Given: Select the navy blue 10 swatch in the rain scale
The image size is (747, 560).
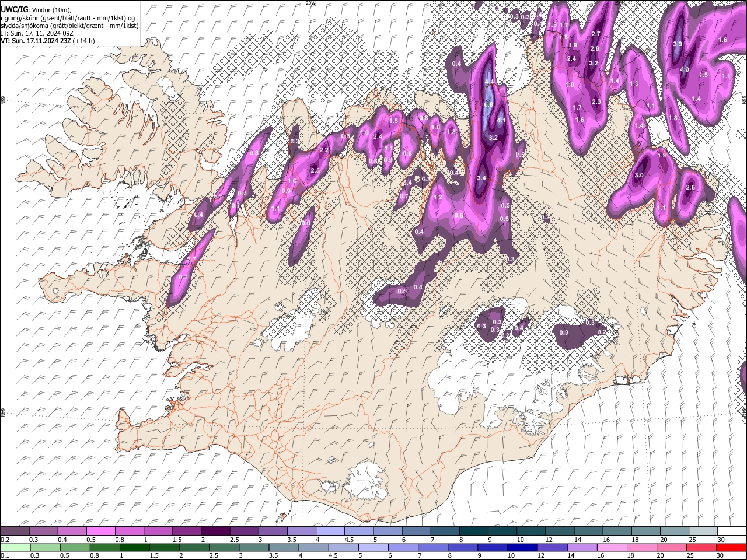Looking at the screenshot, I should pos(522,547).
